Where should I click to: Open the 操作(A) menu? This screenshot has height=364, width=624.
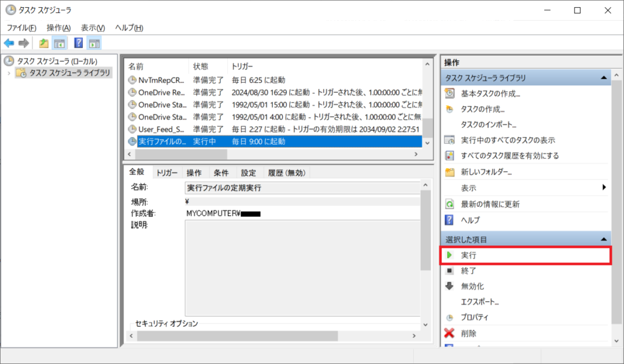point(58,28)
